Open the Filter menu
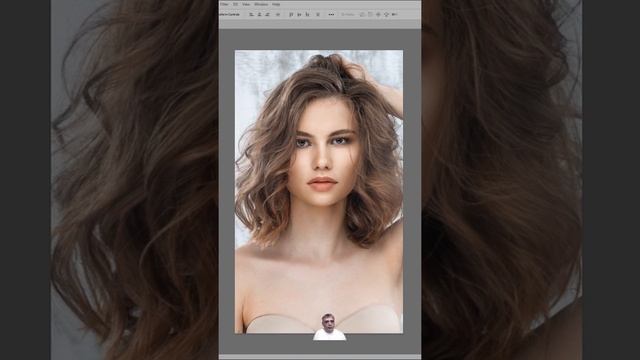The image size is (640, 360). (224, 4)
